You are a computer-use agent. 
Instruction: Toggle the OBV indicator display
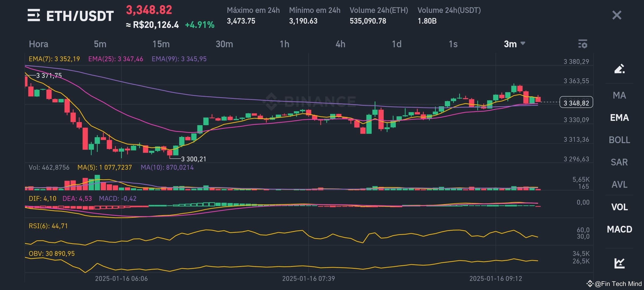tap(52, 253)
